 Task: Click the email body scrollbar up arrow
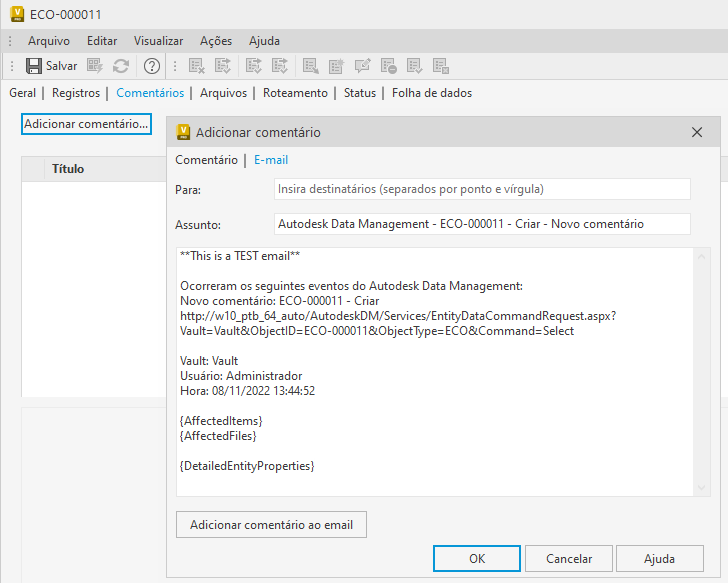[x=702, y=257]
